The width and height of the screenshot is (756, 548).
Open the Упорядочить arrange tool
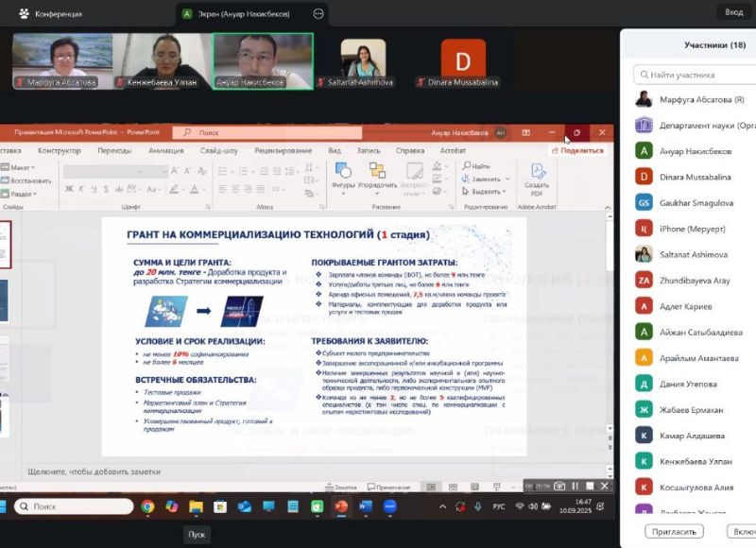pos(377,174)
